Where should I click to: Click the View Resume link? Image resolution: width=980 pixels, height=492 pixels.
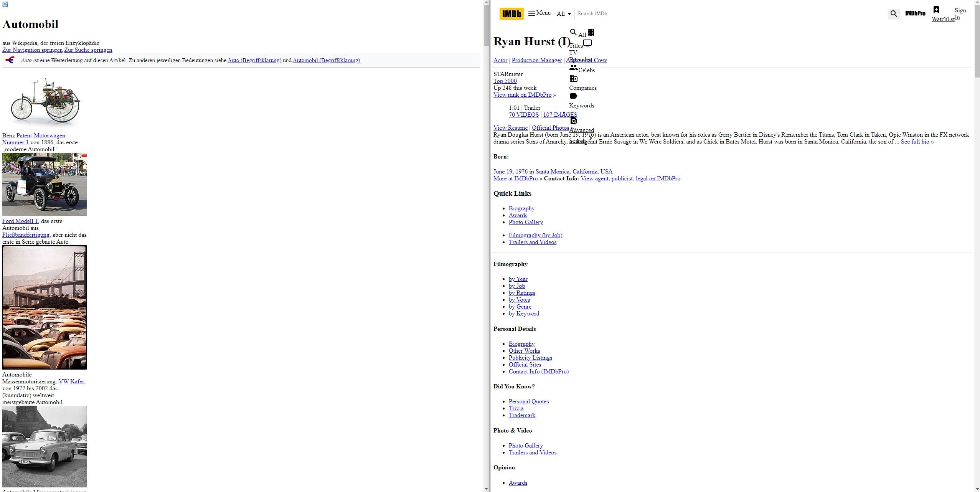pyautogui.click(x=510, y=128)
